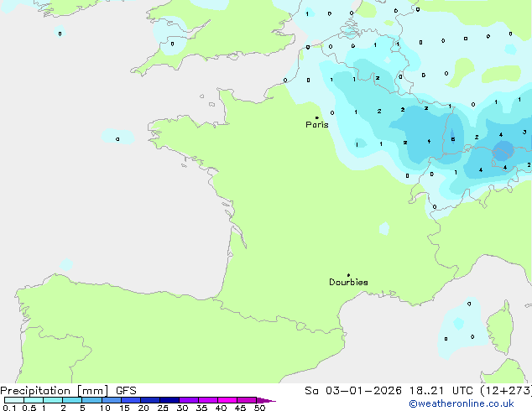Click the word Precipitation in the title
The width and height of the screenshot is (532, 411).
click(x=35, y=391)
